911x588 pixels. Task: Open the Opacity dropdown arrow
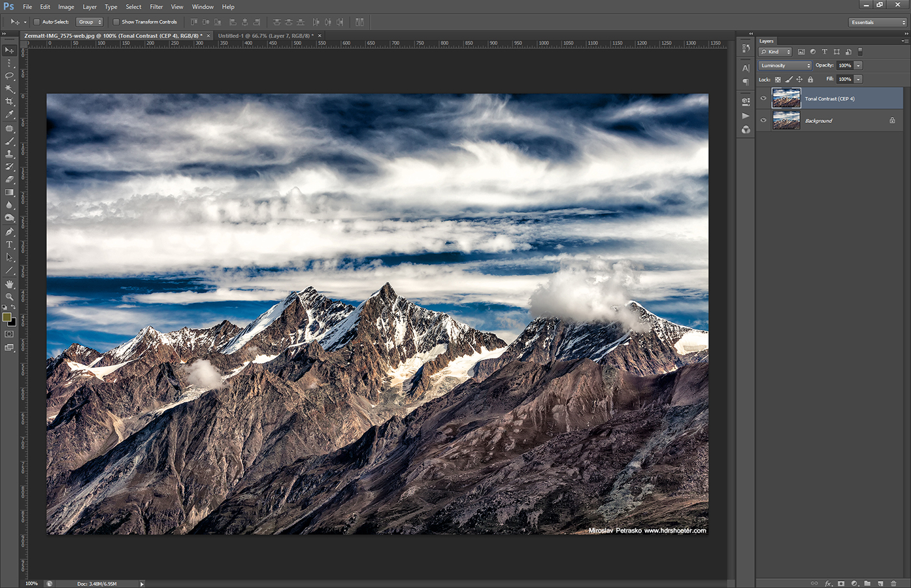tap(858, 65)
